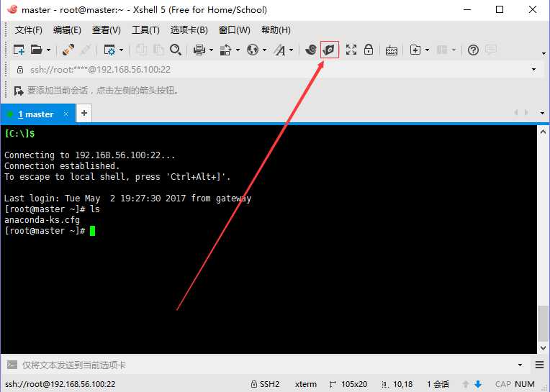The width and height of the screenshot is (550, 392).
Task: Open the 编辑(E) menu
Action: [67, 30]
